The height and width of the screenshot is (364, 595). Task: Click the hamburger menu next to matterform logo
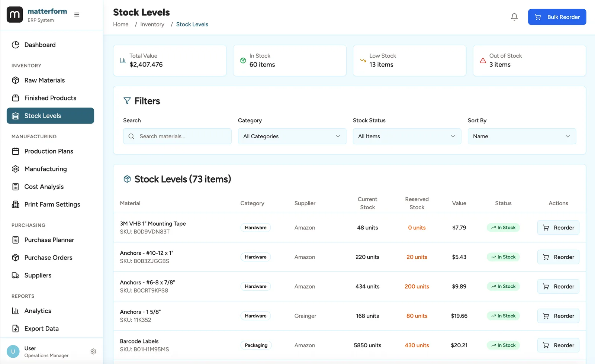pos(77,15)
